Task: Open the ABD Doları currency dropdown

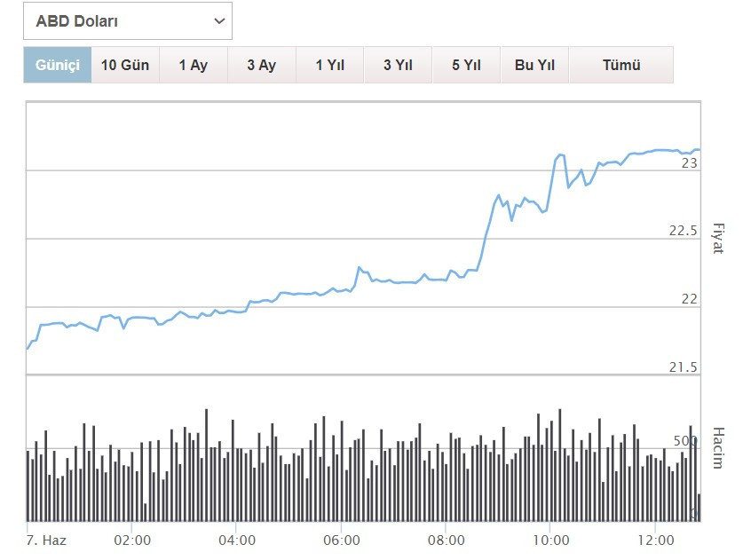Action: click(129, 21)
